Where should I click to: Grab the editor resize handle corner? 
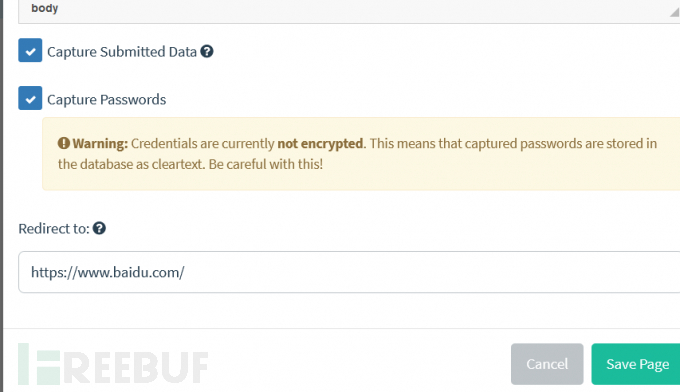tap(674, 12)
